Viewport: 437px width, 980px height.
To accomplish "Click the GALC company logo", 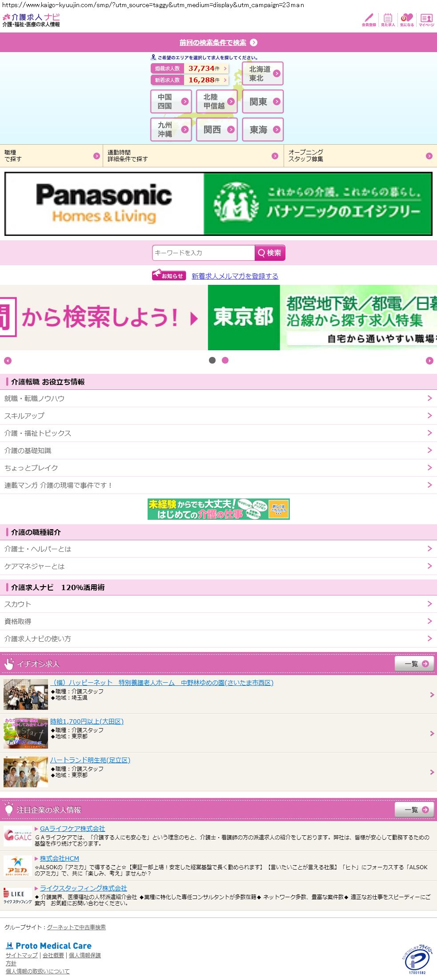I will pos(17,836).
